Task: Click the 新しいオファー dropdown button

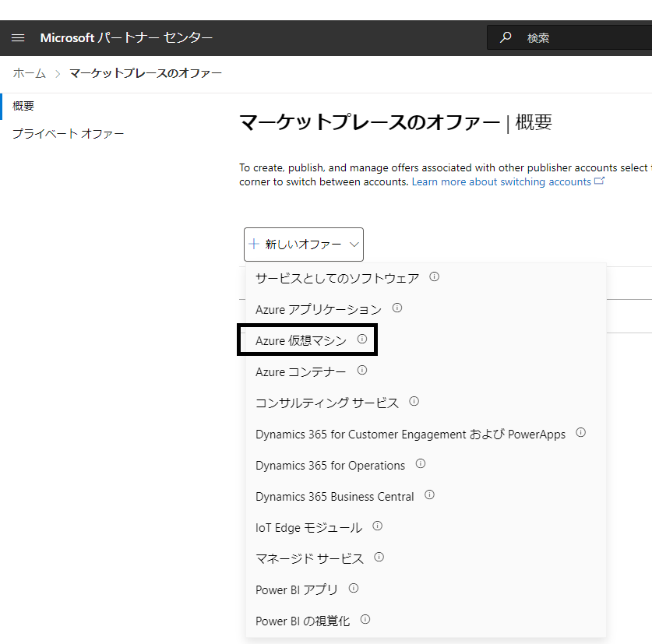Action: [x=304, y=245]
